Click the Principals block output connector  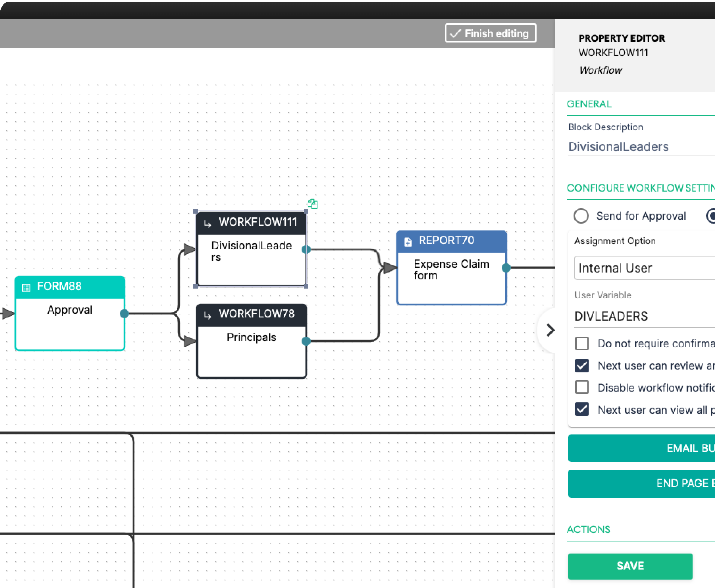(x=306, y=341)
